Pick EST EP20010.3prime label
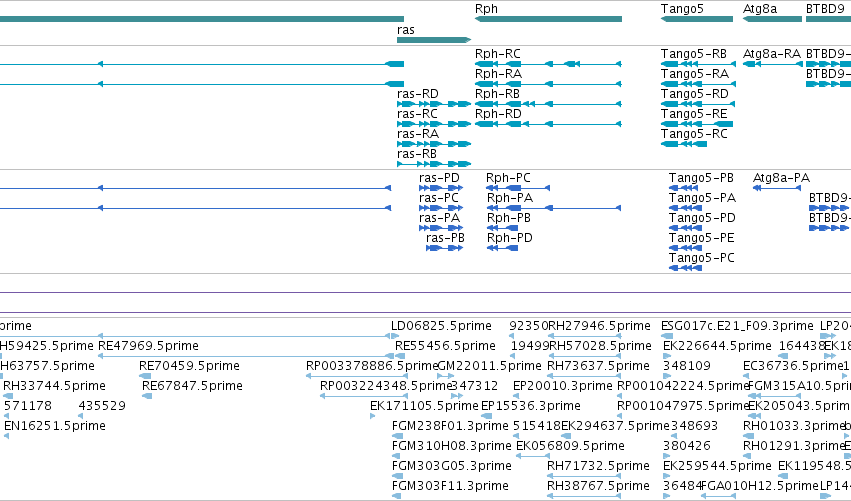The image size is (851, 501). point(563,386)
